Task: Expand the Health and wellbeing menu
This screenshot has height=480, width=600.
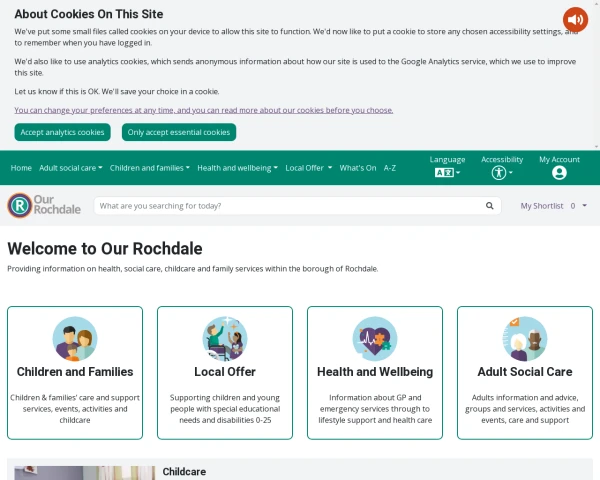Action: 238,168
